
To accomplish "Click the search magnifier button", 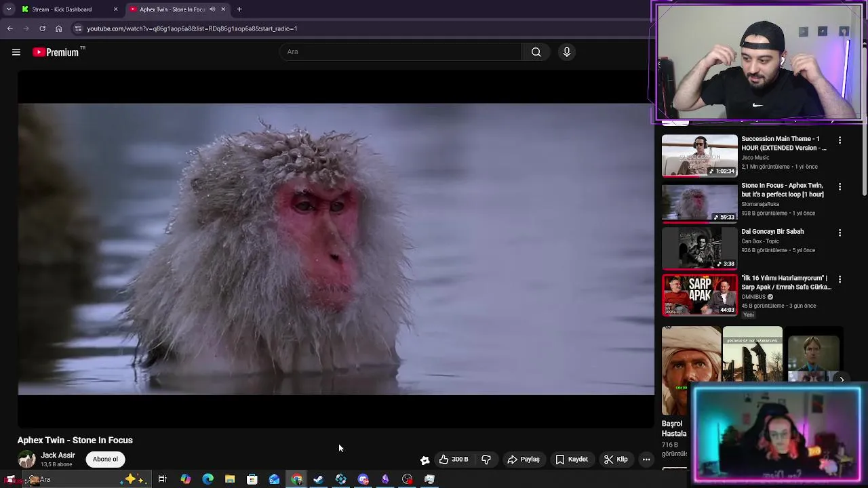I will [x=536, y=52].
